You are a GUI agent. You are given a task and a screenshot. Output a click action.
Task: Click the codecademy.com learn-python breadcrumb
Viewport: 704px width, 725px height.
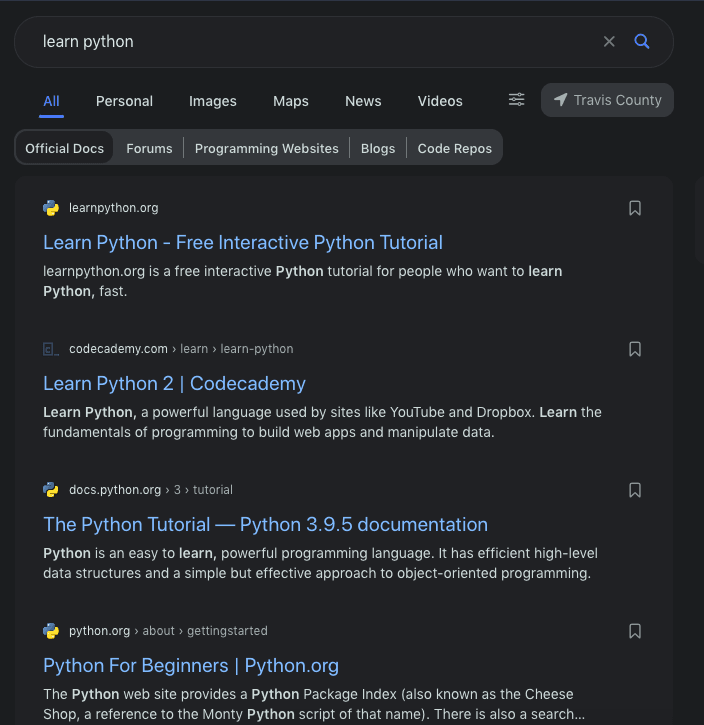pos(181,349)
